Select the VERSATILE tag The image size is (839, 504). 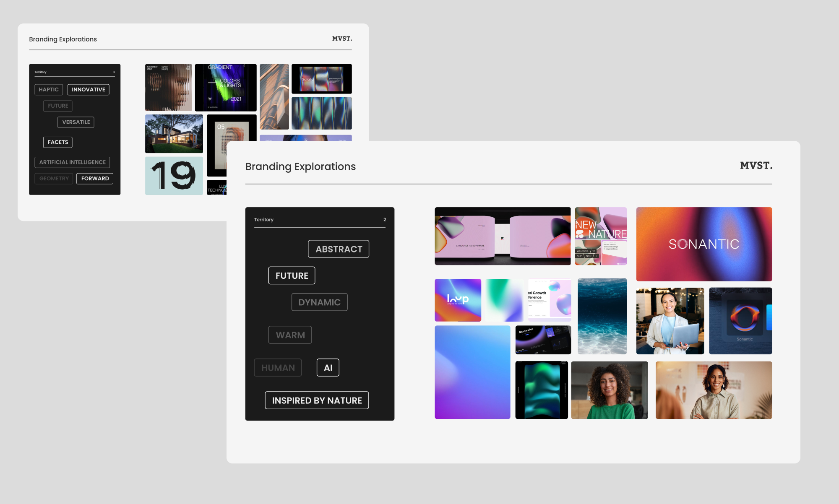[x=76, y=122]
